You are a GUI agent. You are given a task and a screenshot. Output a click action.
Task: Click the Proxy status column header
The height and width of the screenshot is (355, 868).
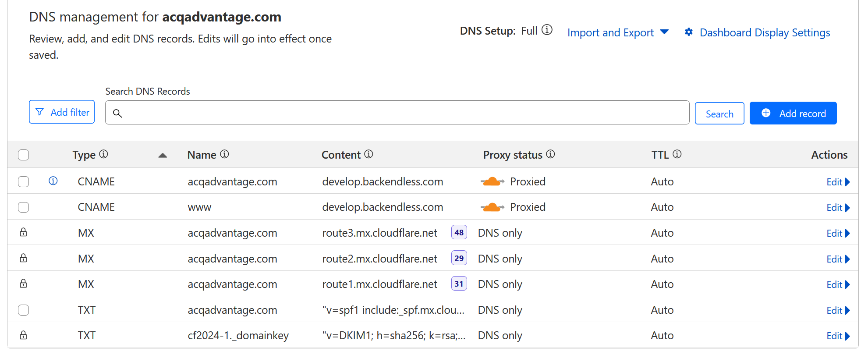point(513,155)
